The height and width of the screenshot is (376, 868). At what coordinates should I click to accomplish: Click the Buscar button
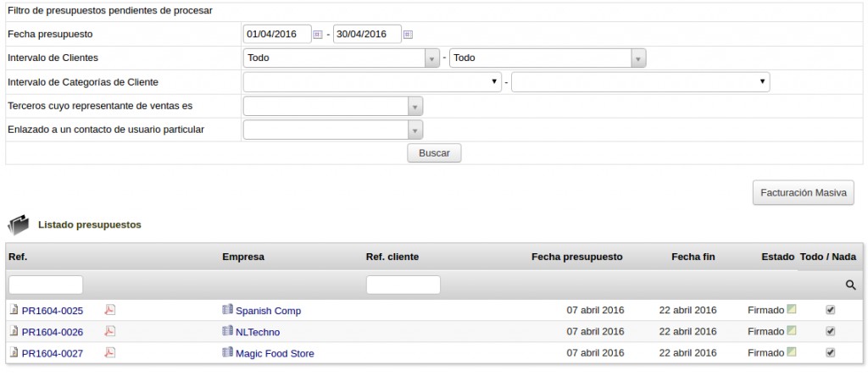tap(434, 153)
